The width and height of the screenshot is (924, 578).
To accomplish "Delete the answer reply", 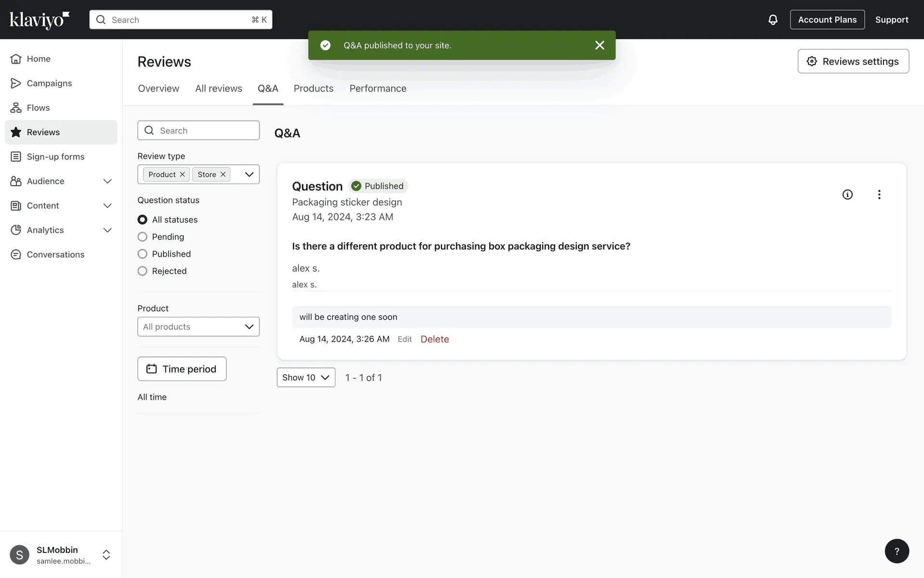I will [434, 339].
